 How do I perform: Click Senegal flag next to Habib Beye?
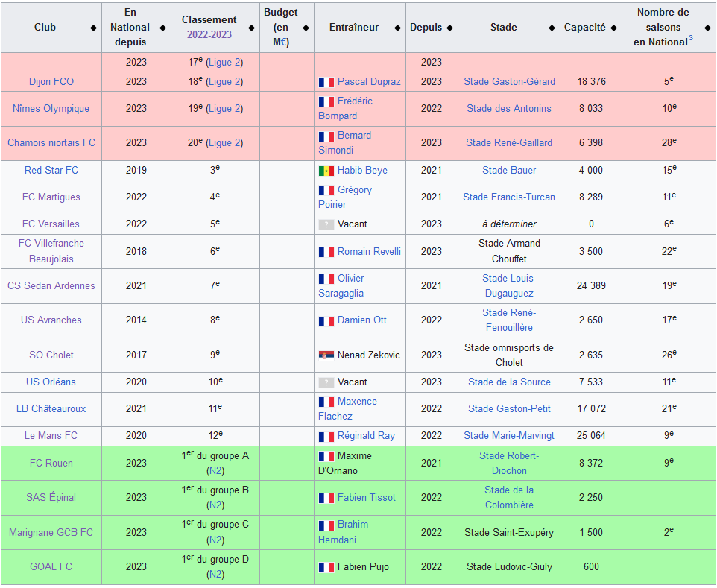point(326,171)
